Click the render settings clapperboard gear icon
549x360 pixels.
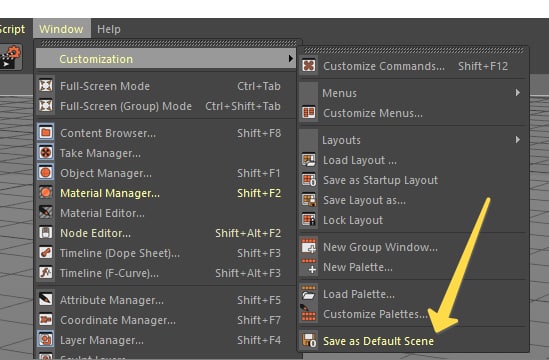[11, 57]
